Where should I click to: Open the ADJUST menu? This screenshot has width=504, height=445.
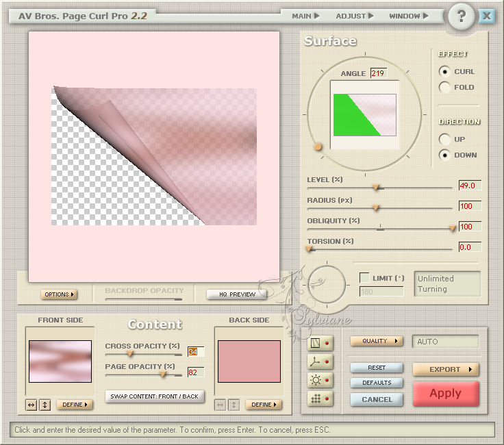click(x=355, y=16)
